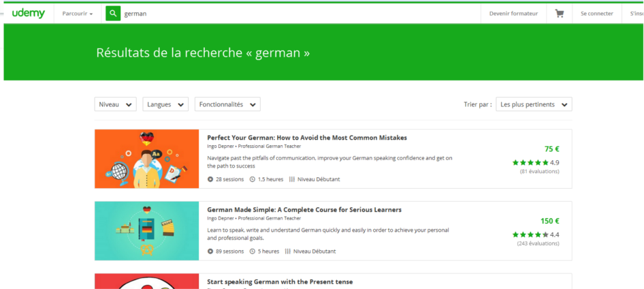
Task: Click Niveau Débutant in Perfect Your German
Action: (x=319, y=179)
